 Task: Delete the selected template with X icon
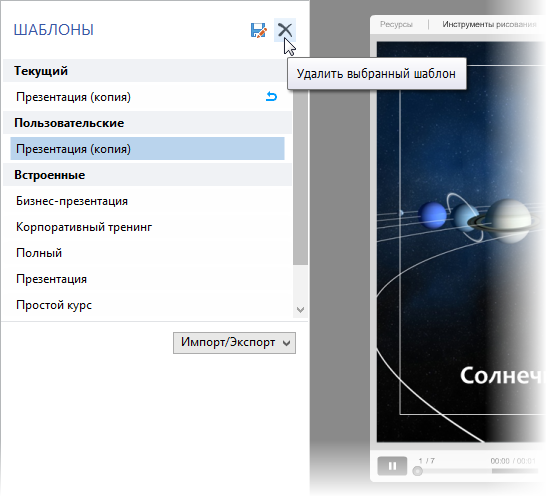[285, 30]
